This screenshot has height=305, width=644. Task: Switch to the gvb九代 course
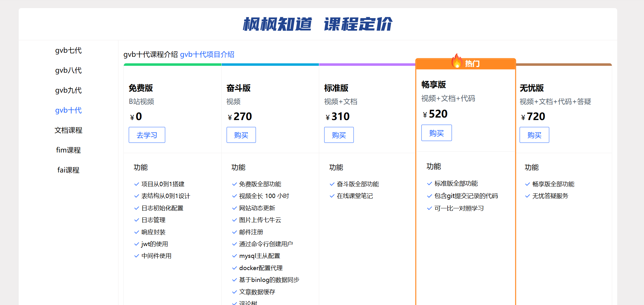[68, 90]
